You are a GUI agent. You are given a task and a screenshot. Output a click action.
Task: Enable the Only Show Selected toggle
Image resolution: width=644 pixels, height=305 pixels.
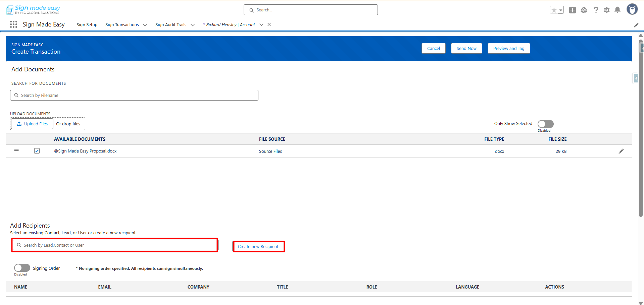545,124
